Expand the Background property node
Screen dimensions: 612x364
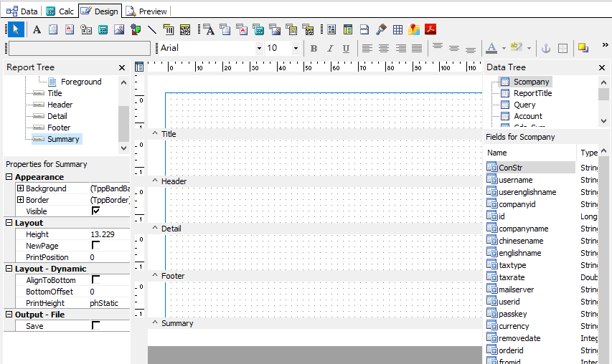pos(20,188)
